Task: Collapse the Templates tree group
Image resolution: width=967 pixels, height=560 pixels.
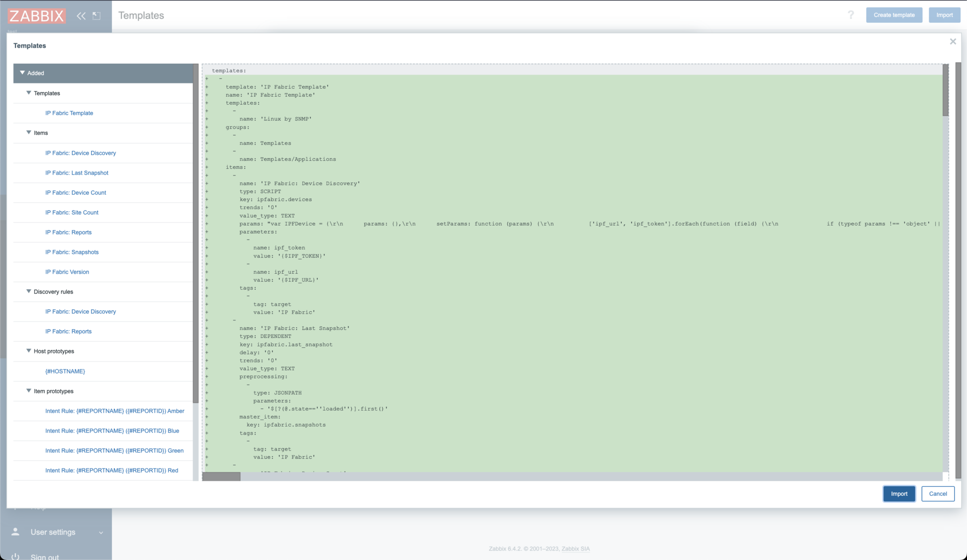Action: tap(29, 93)
